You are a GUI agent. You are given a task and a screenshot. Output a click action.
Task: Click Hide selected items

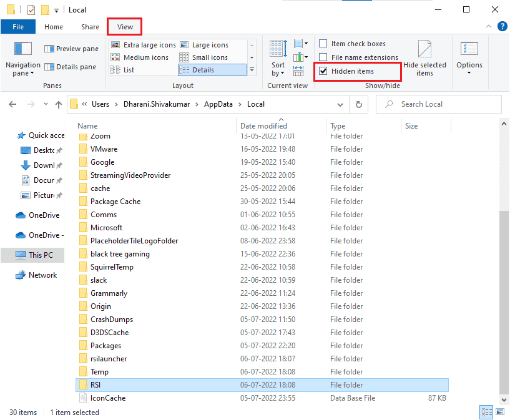[x=424, y=59]
